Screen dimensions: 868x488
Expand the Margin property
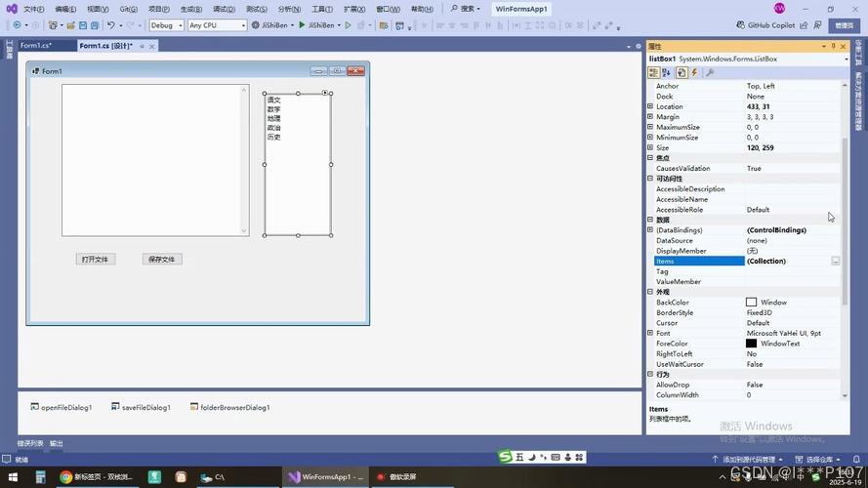[650, 117]
